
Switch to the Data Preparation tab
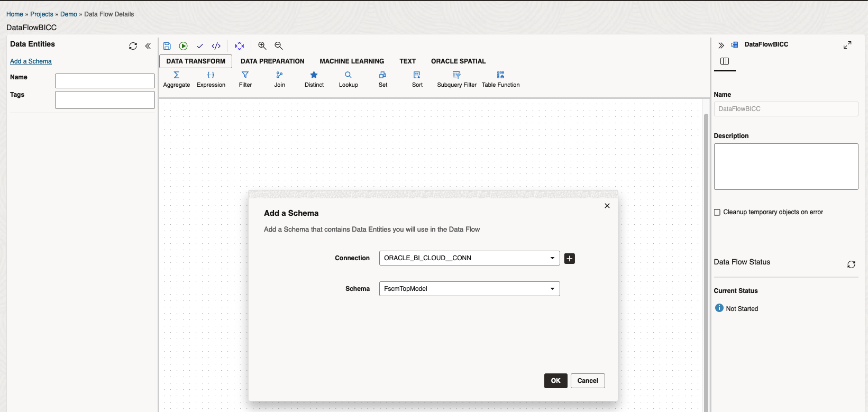272,61
